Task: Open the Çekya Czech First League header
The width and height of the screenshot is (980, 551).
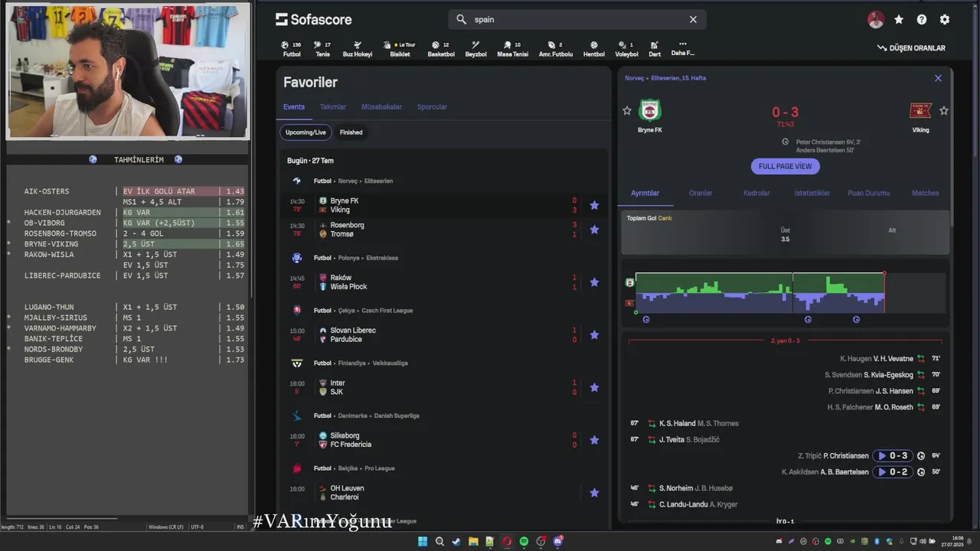Action: click(363, 311)
